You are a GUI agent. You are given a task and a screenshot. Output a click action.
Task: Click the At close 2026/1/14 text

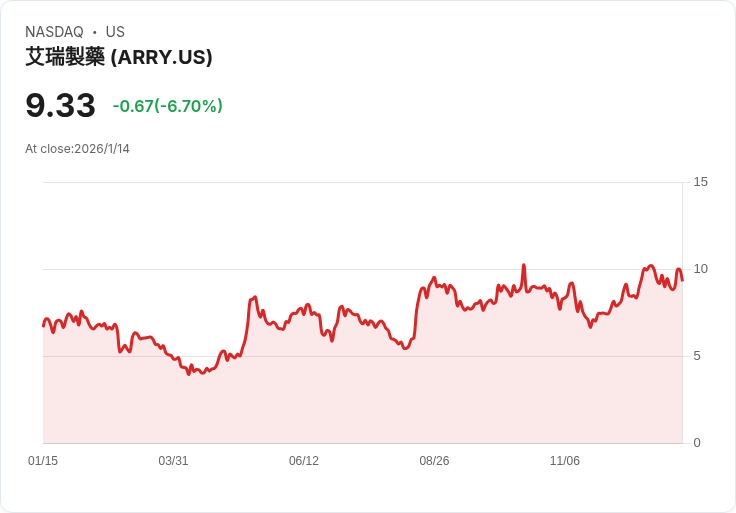click(77, 149)
